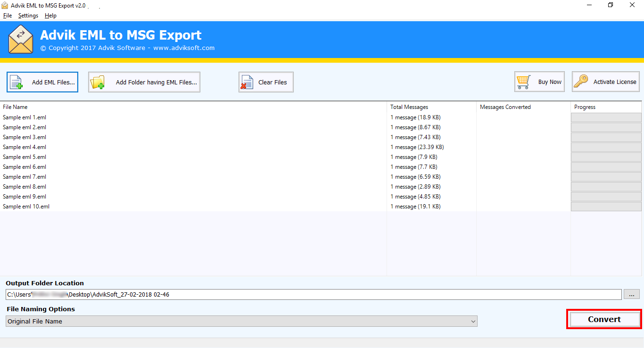Click Add Folder having EML Files label
The image size is (644, 348).
pyautogui.click(x=157, y=82)
